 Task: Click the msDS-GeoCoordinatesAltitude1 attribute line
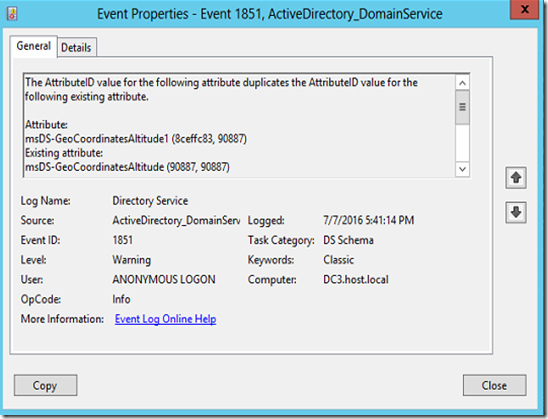(x=136, y=139)
